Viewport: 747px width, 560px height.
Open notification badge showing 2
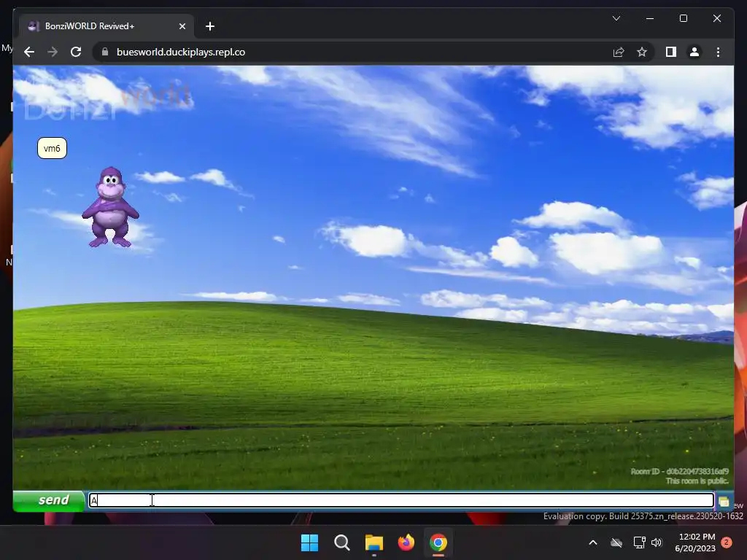[727, 542]
